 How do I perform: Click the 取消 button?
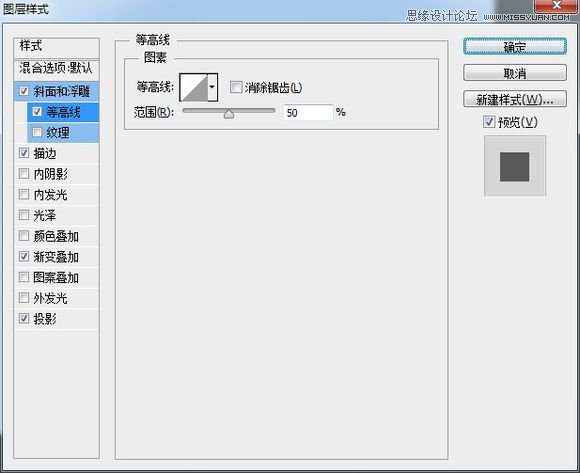pyautogui.click(x=515, y=73)
